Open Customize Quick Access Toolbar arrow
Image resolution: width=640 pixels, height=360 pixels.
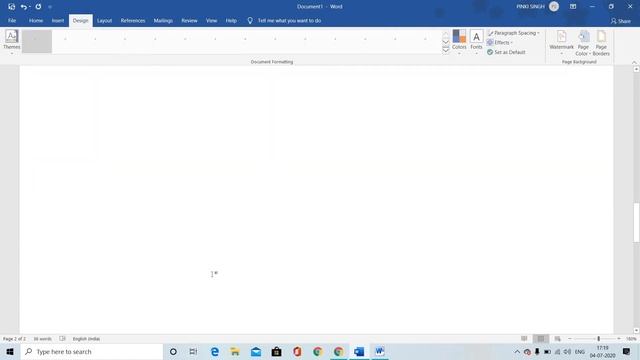coord(50,7)
